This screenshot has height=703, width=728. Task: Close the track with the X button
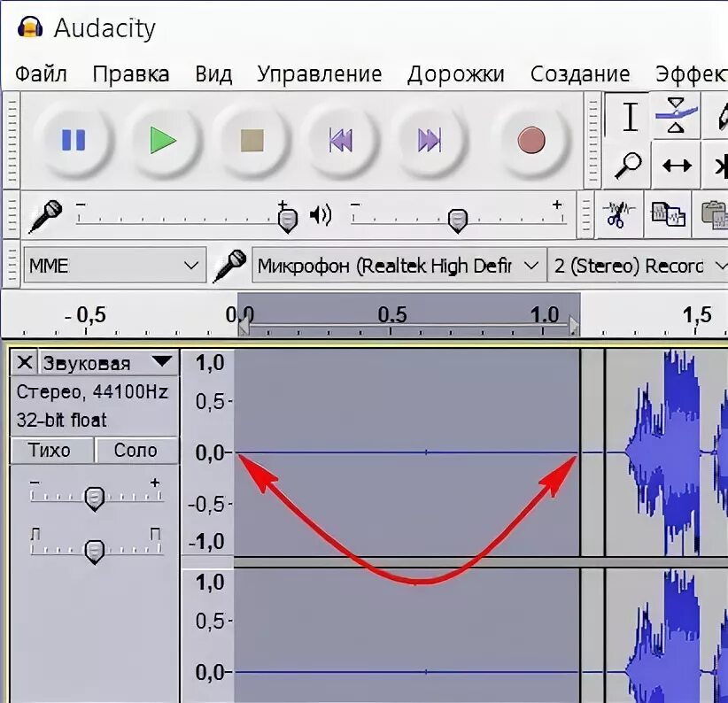pos(25,362)
